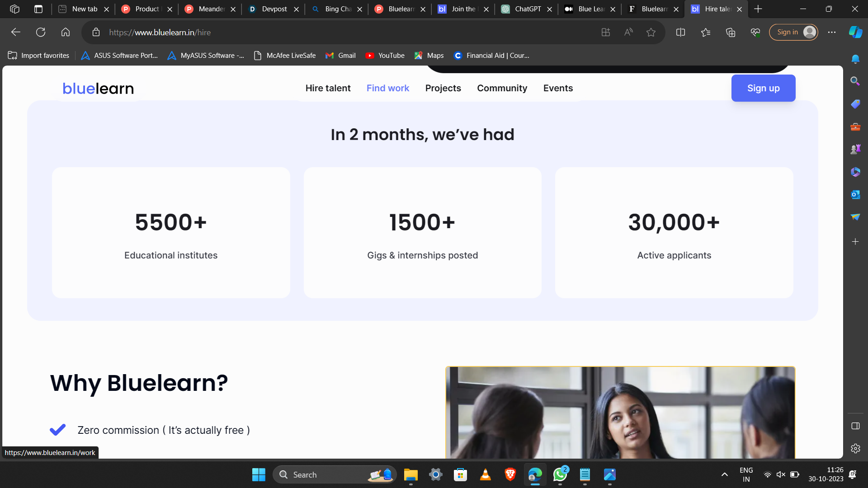Open Copilot icon in browser corner
The height and width of the screenshot is (488, 868).
click(x=855, y=32)
